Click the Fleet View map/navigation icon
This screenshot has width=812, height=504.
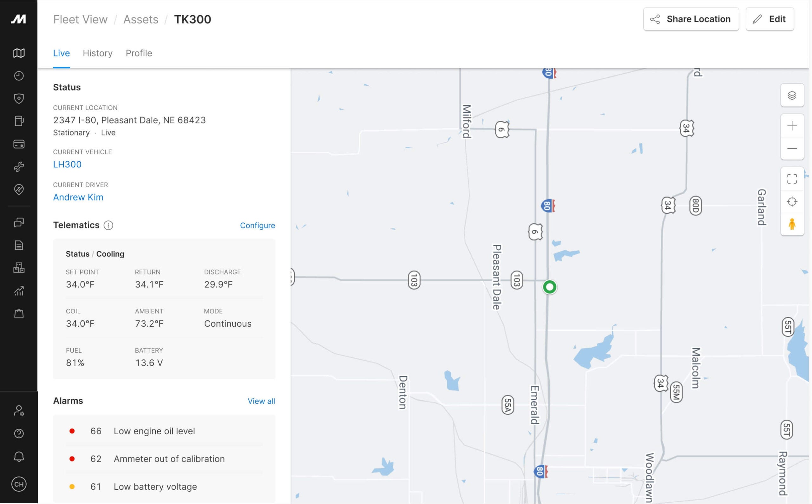19,53
